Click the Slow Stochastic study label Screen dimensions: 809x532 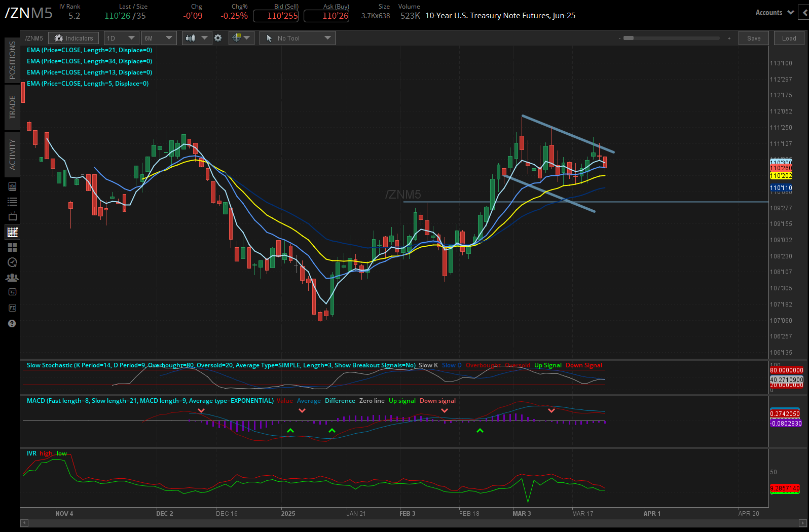click(x=221, y=365)
